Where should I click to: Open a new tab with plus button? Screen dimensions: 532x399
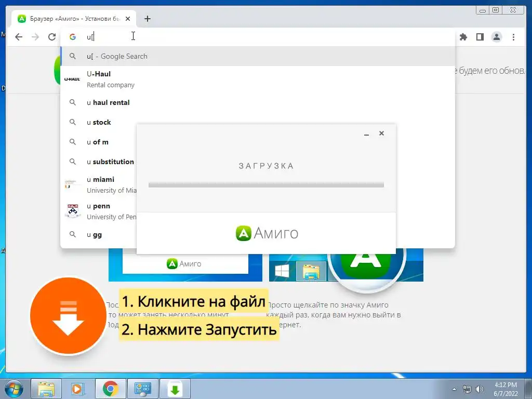pos(147,19)
